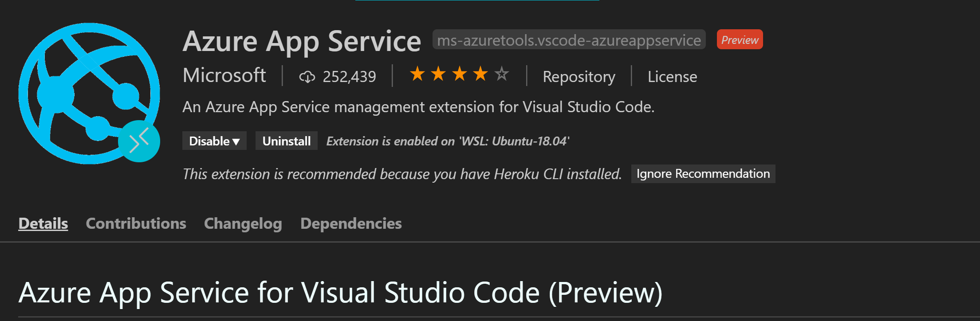Open the Disable dropdown
This screenshot has height=321, width=980.
tap(214, 141)
